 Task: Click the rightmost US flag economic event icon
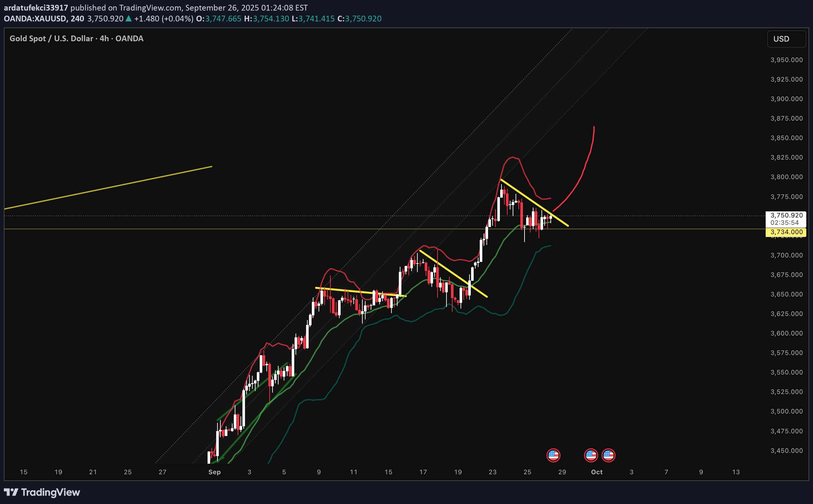click(608, 455)
